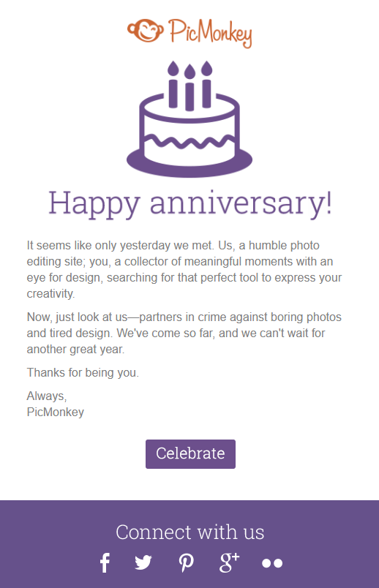Open the Twitter bird icon
Image resolution: width=379 pixels, height=588 pixels.
pos(143,562)
